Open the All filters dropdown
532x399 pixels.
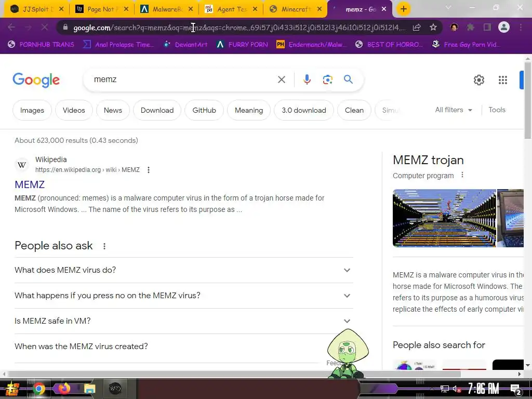point(454,110)
